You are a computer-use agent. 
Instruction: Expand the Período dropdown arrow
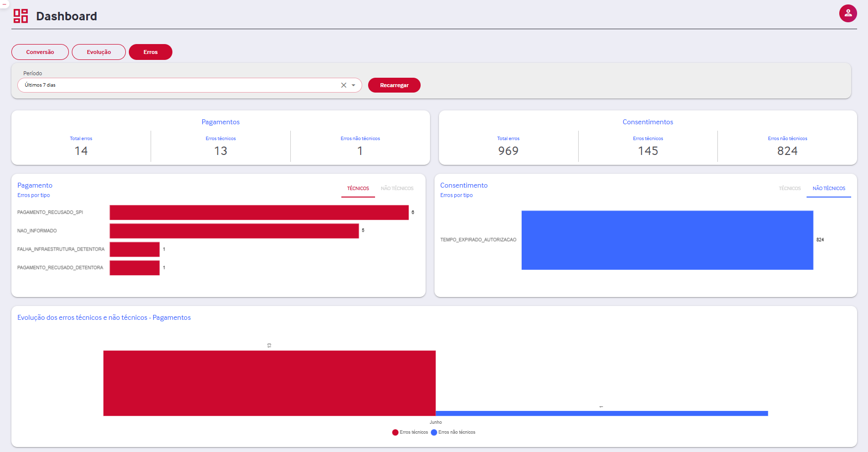click(x=353, y=85)
